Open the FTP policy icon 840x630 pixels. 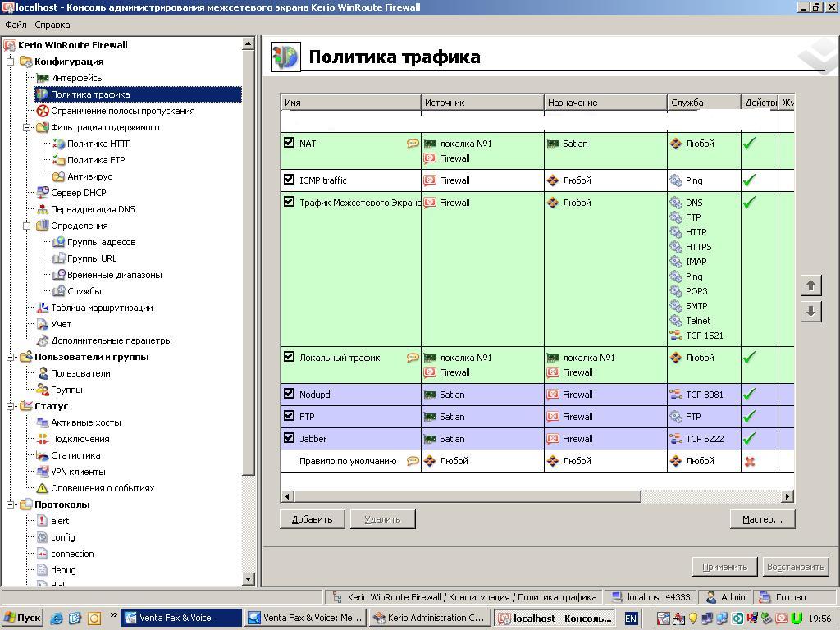tap(59, 160)
